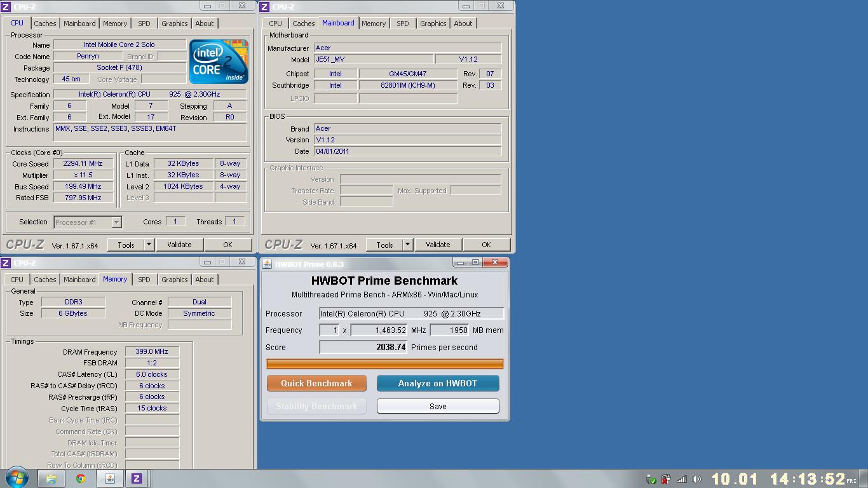The image size is (868, 488).
Task: Click Multiplier value x 11.5
Action: 83,175
